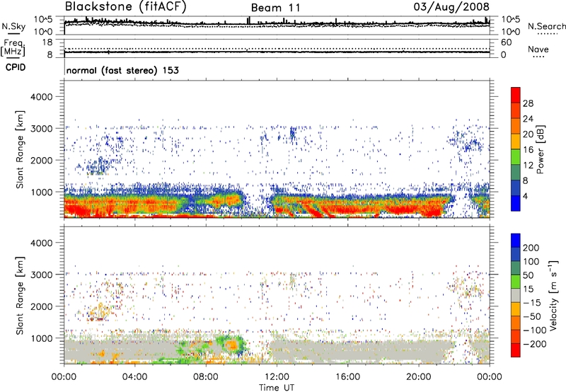This screenshot has height=392, width=566.
Task: Click the '12:00' time axis tick
Action: [277, 377]
